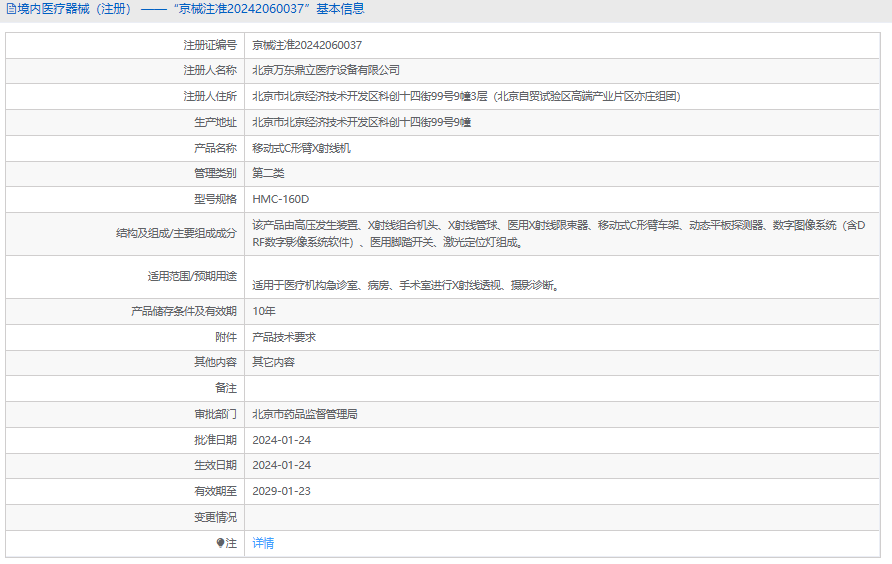This screenshot has width=892, height=564.
Task: Select registration number 京械注准20242060037 in table
Action: 307,46
